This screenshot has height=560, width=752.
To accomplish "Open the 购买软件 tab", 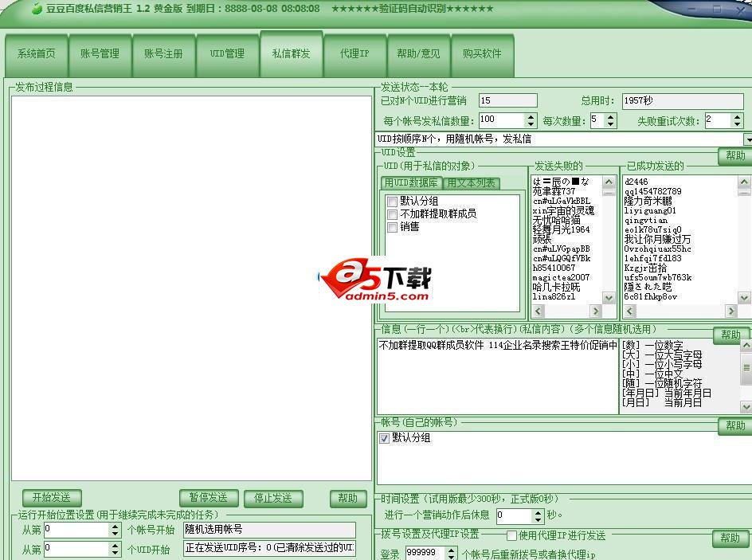I will [483, 54].
